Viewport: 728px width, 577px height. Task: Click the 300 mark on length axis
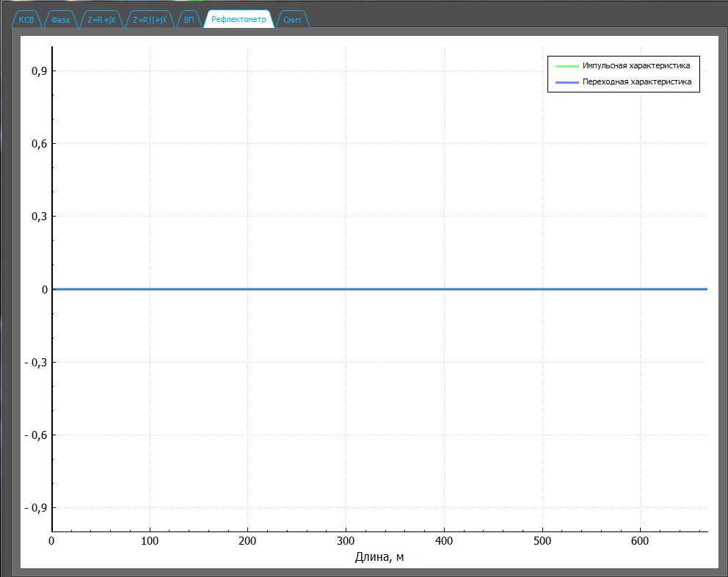point(346,540)
